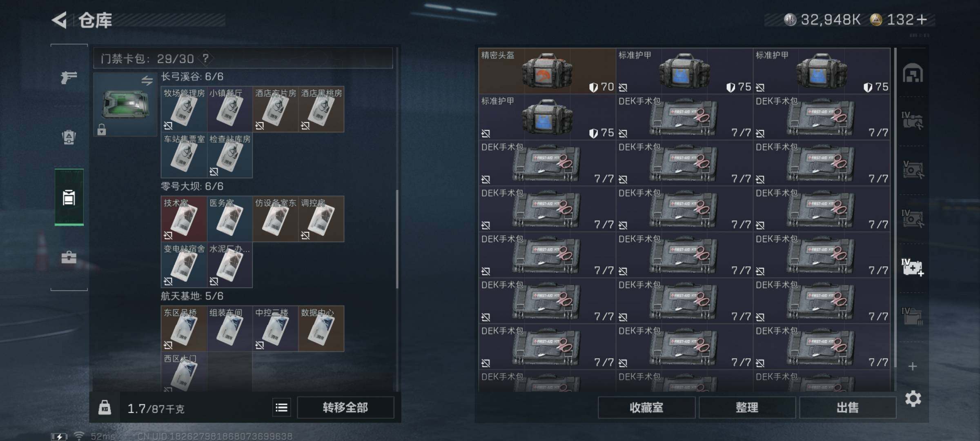
Task: Click the main warehouse icon on the right sidebar
Action: point(913,73)
